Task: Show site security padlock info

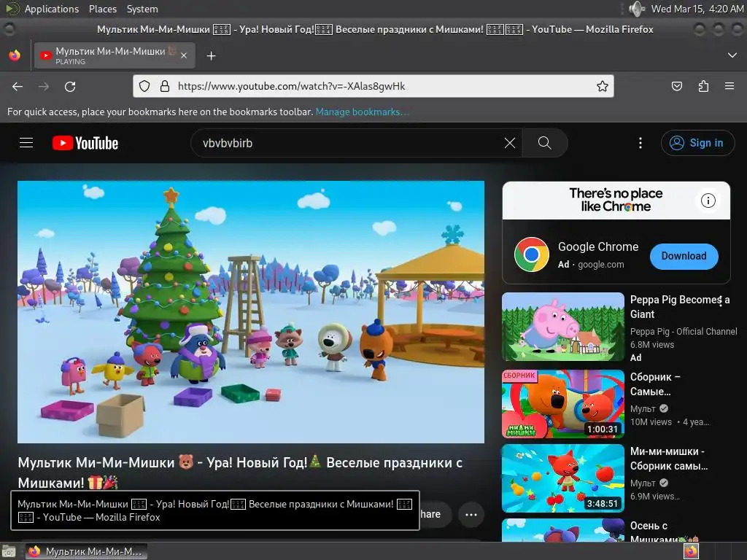Action: (165, 86)
